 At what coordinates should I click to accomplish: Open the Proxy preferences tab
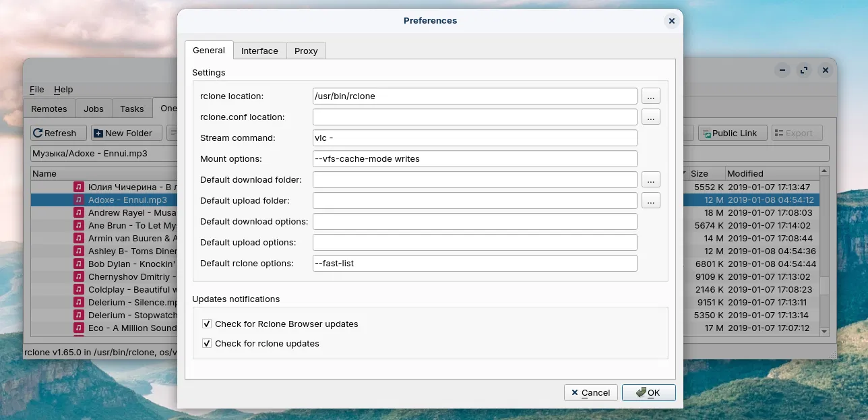(306, 51)
